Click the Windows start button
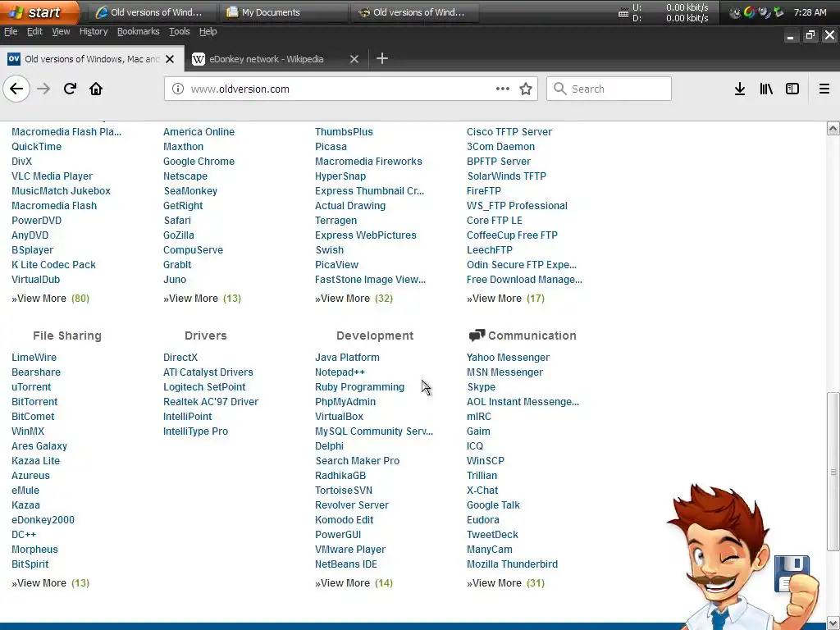 click(x=39, y=11)
